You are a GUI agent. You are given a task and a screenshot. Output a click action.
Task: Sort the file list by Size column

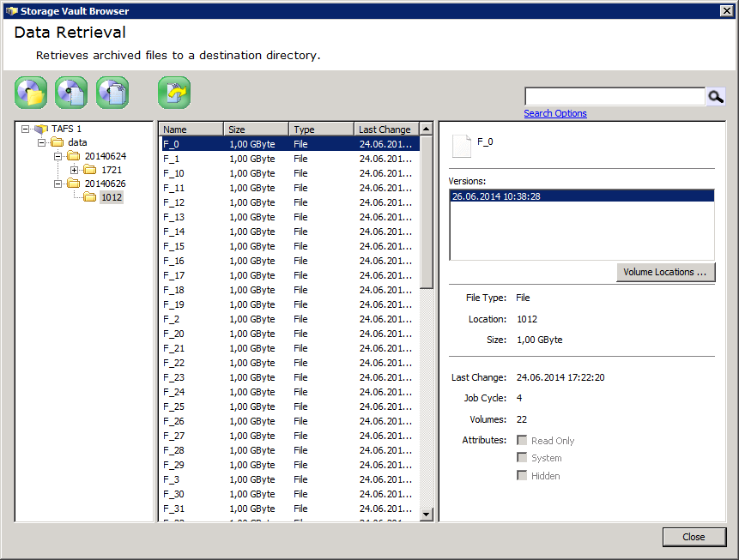tap(257, 129)
